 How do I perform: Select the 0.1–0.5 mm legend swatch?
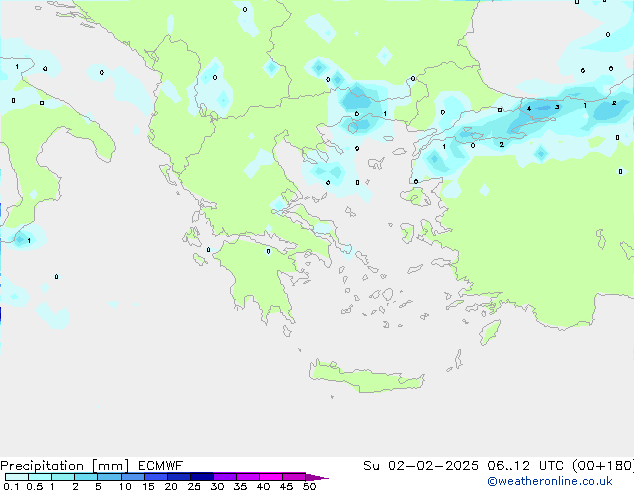pyautogui.click(x=17, y=477)
